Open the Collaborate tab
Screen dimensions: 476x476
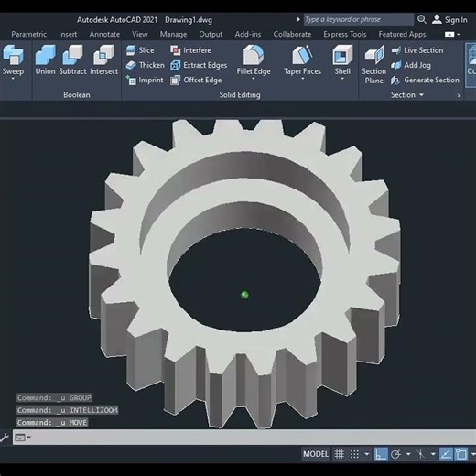(292, 34)
